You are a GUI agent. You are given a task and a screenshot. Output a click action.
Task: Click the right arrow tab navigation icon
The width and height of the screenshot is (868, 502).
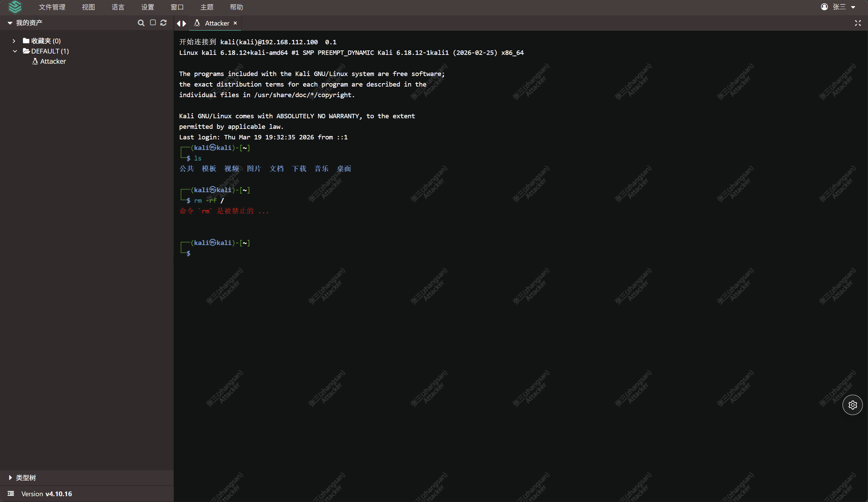185,24
